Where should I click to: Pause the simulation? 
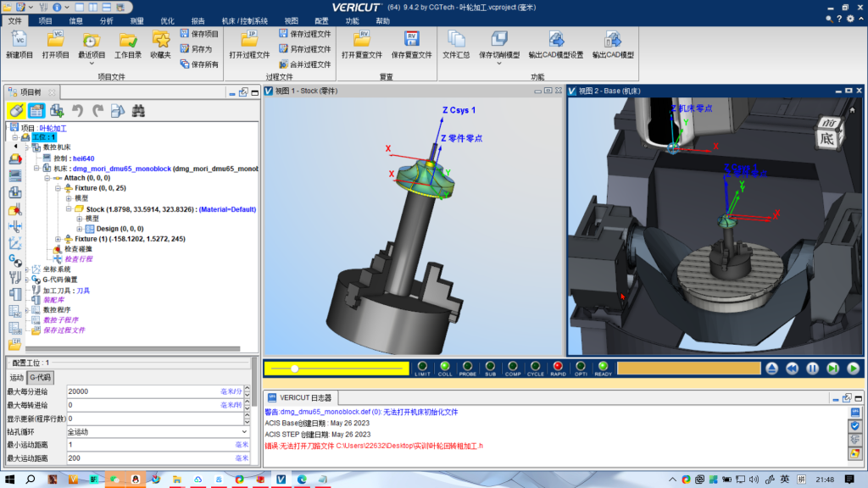(813, 369)
